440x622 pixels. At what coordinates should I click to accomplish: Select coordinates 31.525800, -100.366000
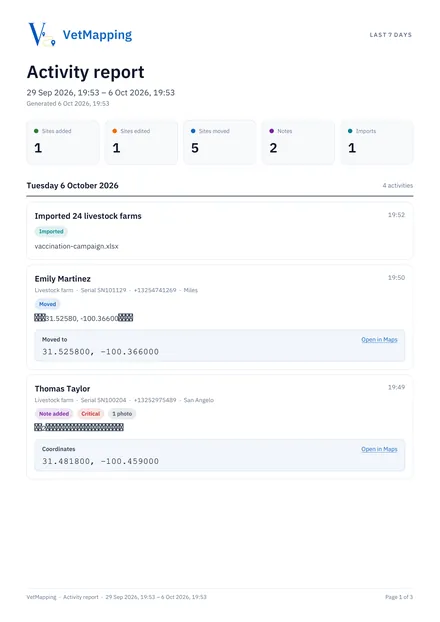pyautogui.click(x=100, y=352)
